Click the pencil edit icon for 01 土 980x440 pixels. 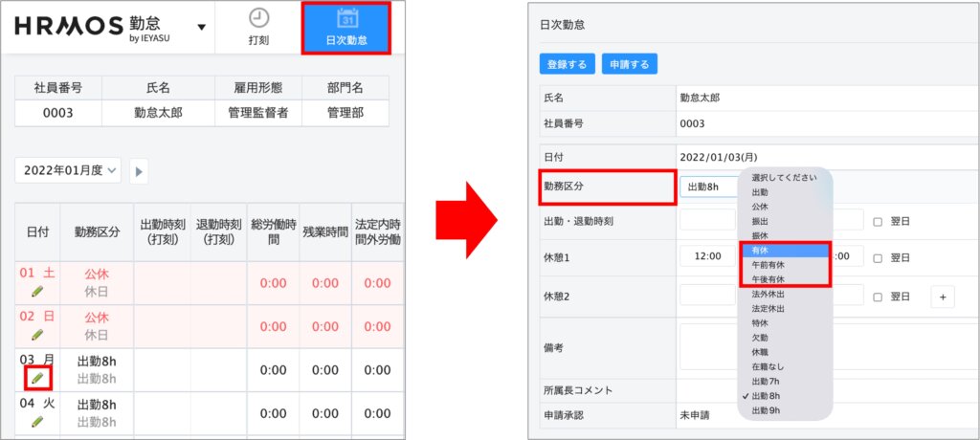coord(37,292)
